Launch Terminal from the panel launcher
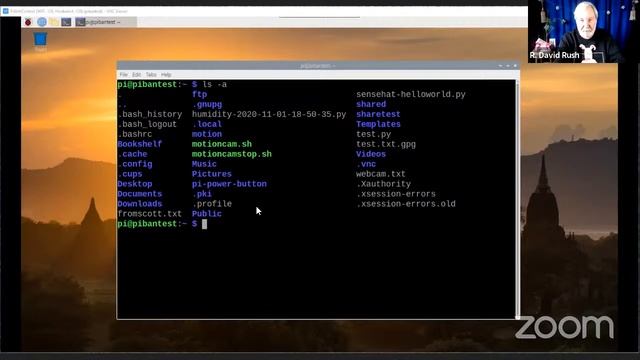This screenshot has height=360, width=640. [x=66, y=22]
